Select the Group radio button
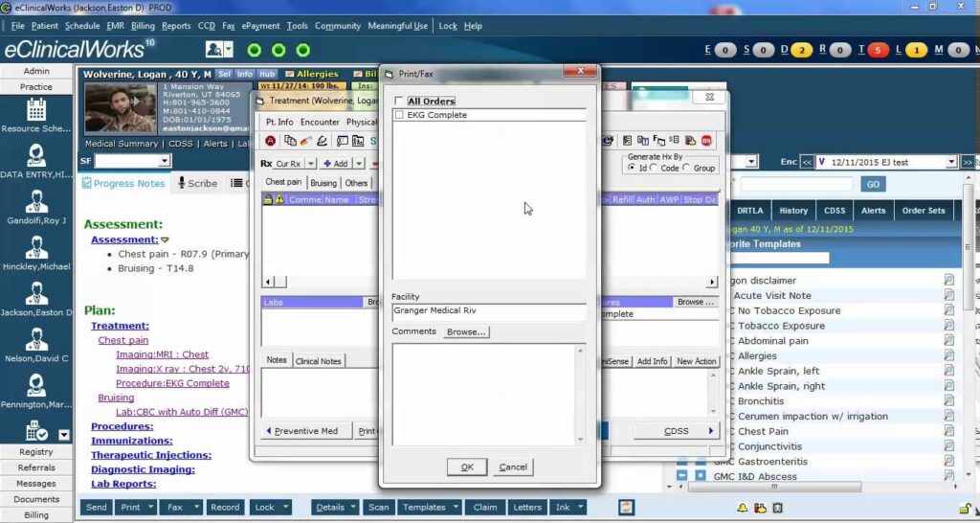Image resolution: width=980 pixels, height=523 pixels. [686, 168]
